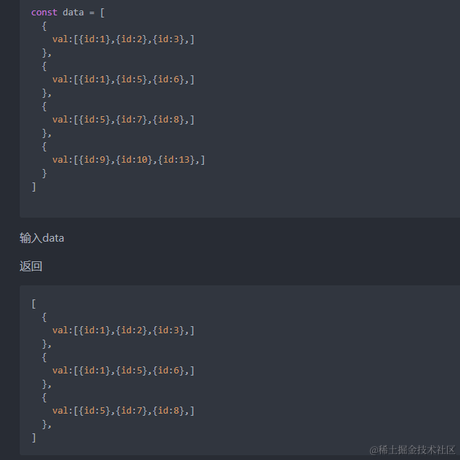The width and height of the screenshot is (460, 460).
Task: Click the output line val:[{id:1},{id:5},{id:6},]
Action: coord(123,370)
